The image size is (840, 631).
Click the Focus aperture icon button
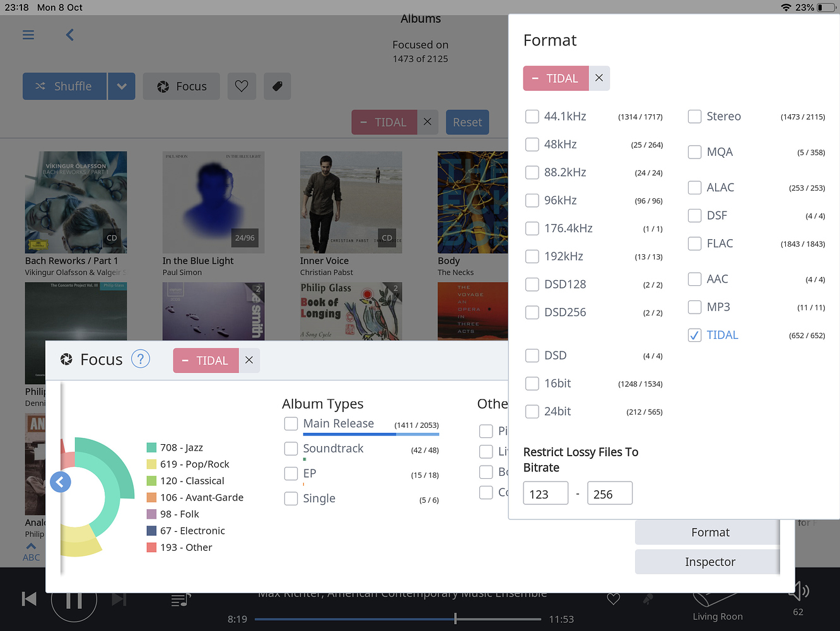point(182,86)
